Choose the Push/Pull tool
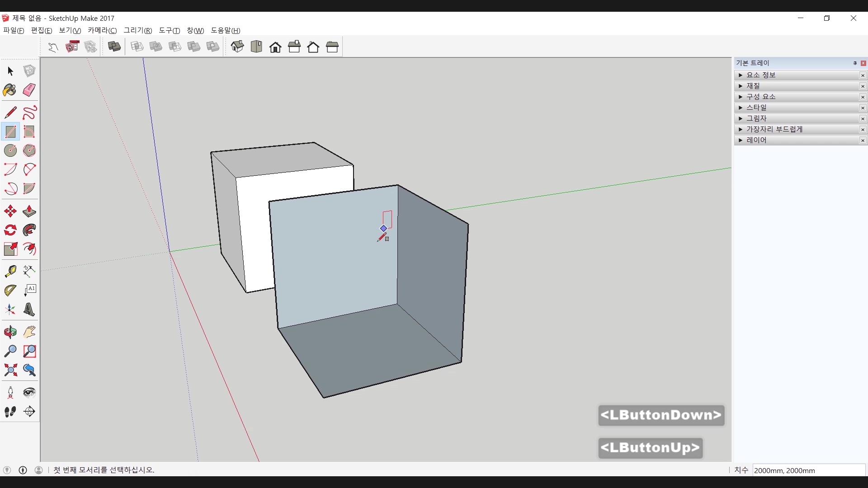 [29, 211]
